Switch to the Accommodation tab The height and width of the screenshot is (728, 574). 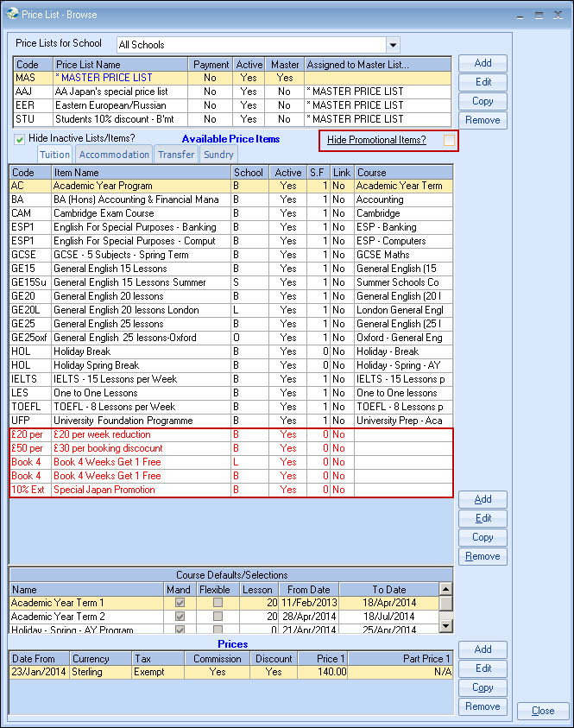[114, 155]
